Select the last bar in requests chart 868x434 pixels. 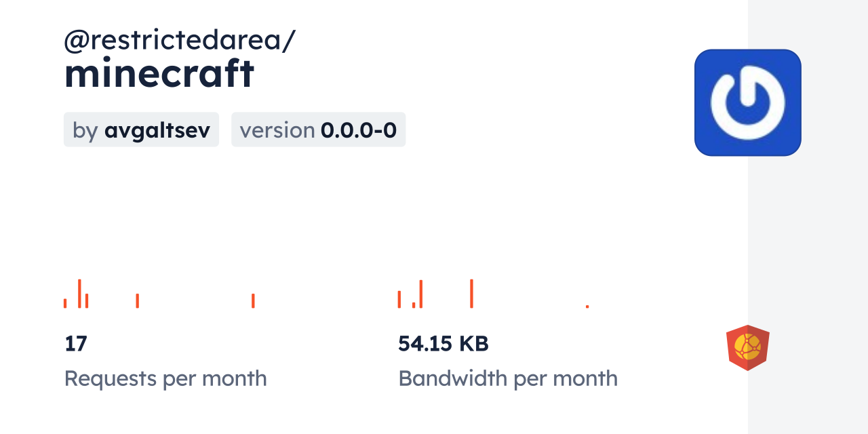pyautogui.click(x=253, y=300)
